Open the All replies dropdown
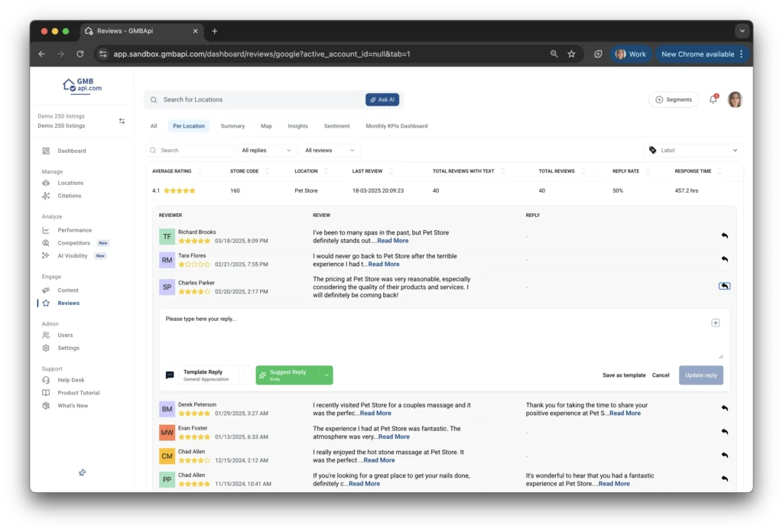The height and width of the screenshot is (532, 783). coord(266,151)
